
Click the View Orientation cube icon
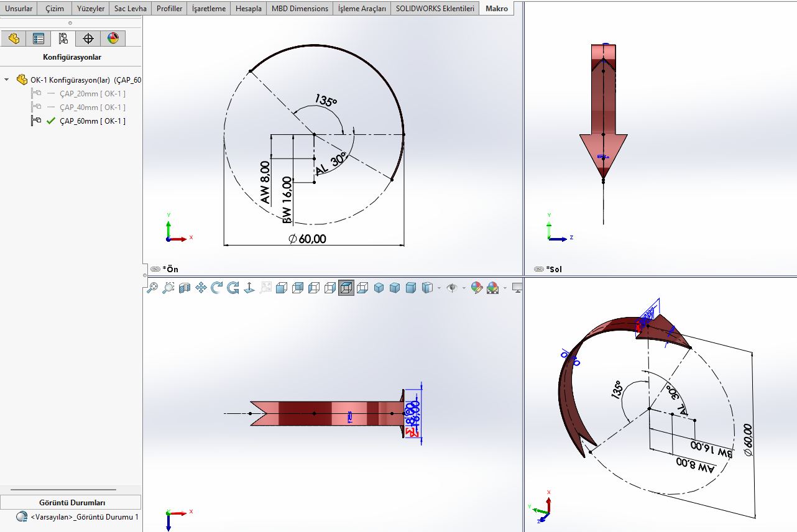click(427, 288)
